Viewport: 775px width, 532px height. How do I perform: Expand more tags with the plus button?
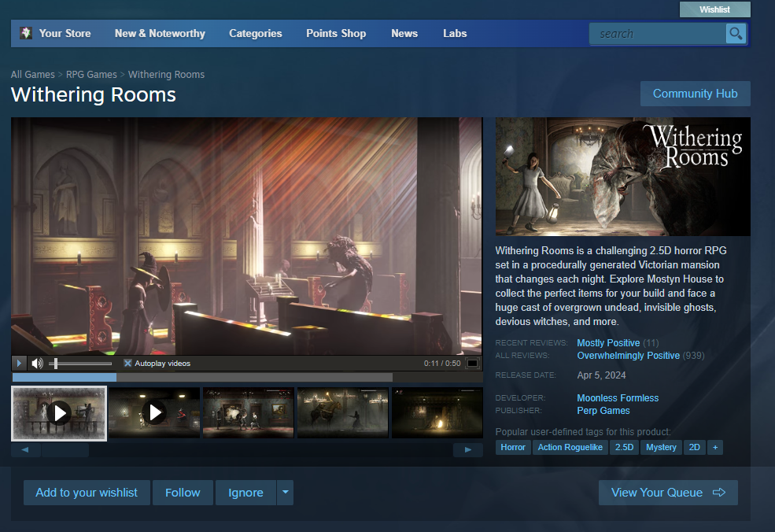tap(714, 448)
